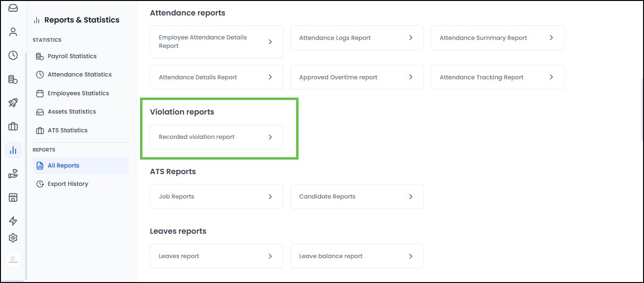Click the page vertical scrollbar
The height and width of the screenshot is (283, 644).
tap(641, 108)
